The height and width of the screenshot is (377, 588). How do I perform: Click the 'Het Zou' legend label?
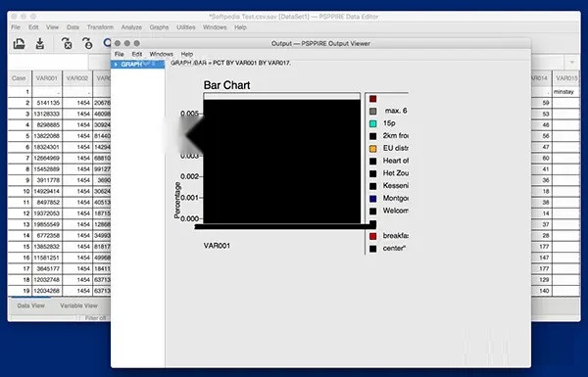[396, 173]
